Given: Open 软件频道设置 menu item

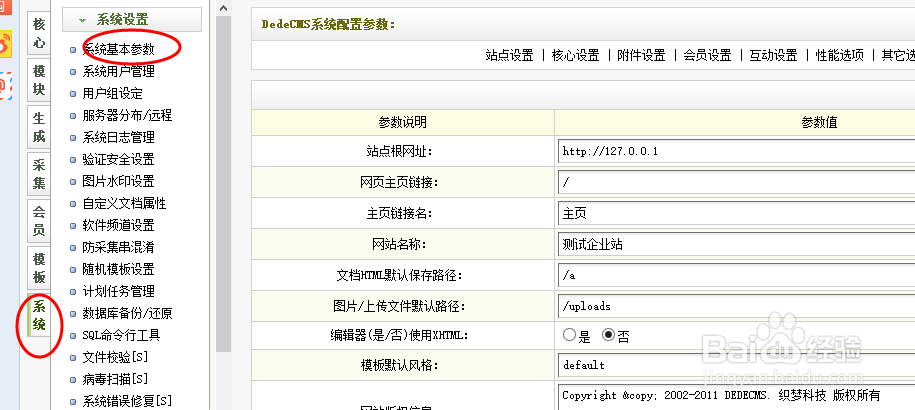Looking at the screenshot, I should click(x=118, y=225).
